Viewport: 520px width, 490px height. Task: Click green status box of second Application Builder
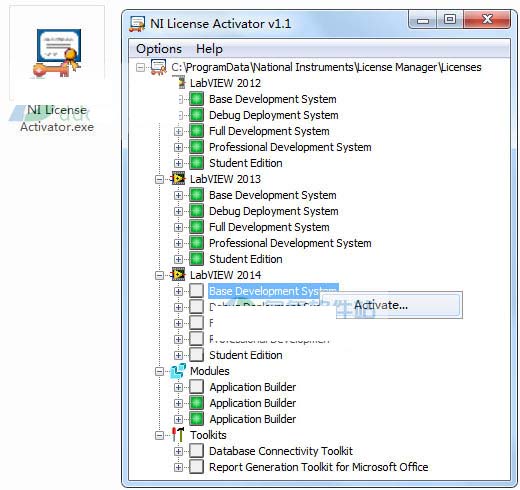pyautogui.click(x=196, y=403)
